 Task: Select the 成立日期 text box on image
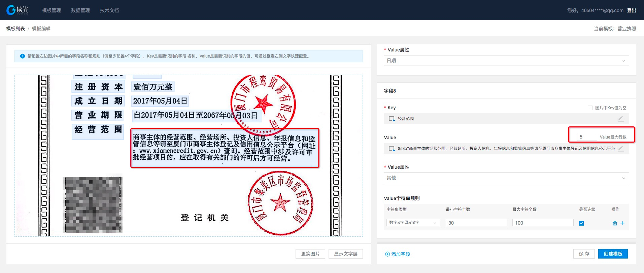tap(98, 101)
